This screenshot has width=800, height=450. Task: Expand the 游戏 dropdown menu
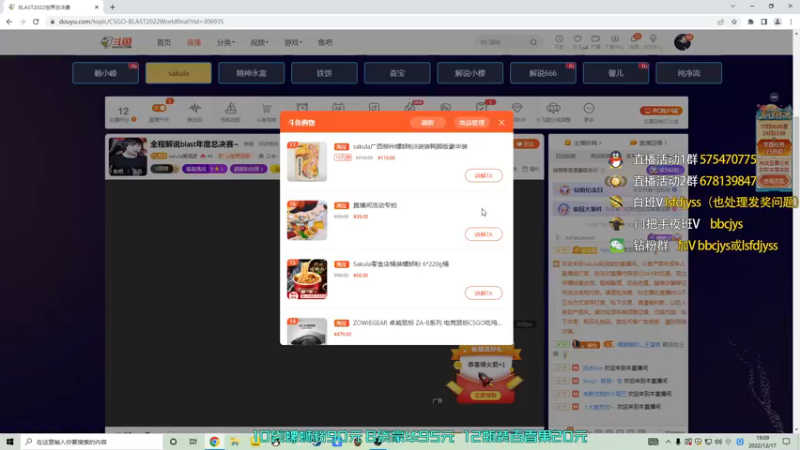click(293, 42)
